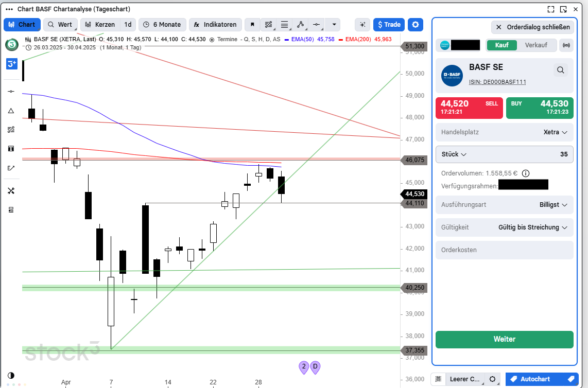
Task: Click the purple dividend marker labeled D
Action: [316, 367]
